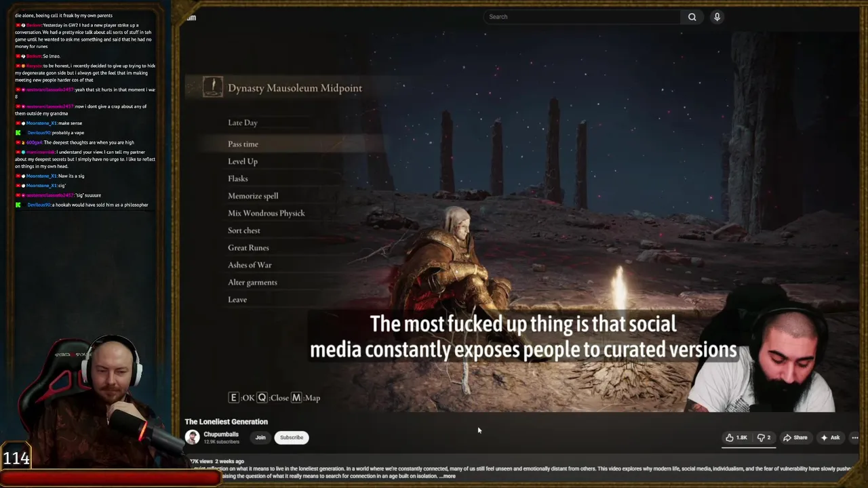Open the Chupumballs channel name link
Viewport: 868px width, 488px height.
pos(221,434)
